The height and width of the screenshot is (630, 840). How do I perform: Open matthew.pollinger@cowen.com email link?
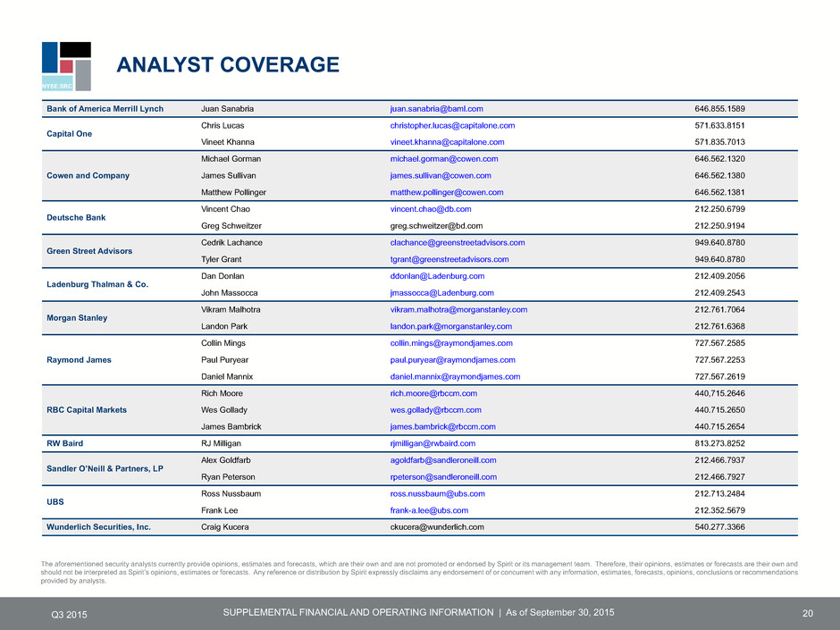point(447,192)
